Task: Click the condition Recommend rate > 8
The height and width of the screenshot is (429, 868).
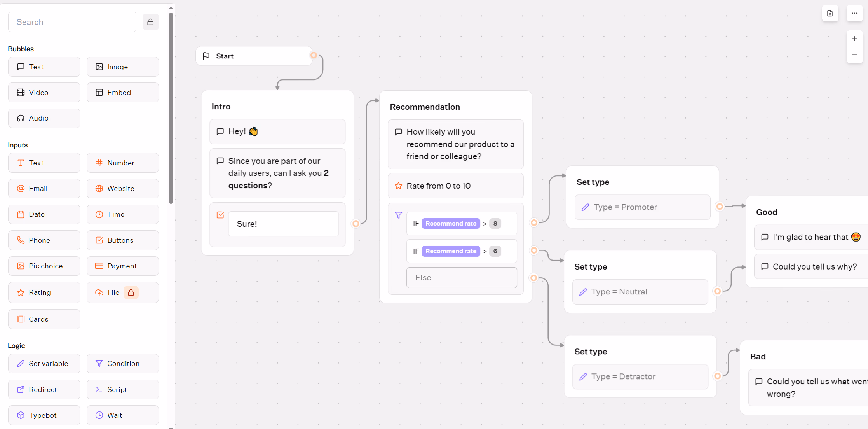Action: pos(462,224)
